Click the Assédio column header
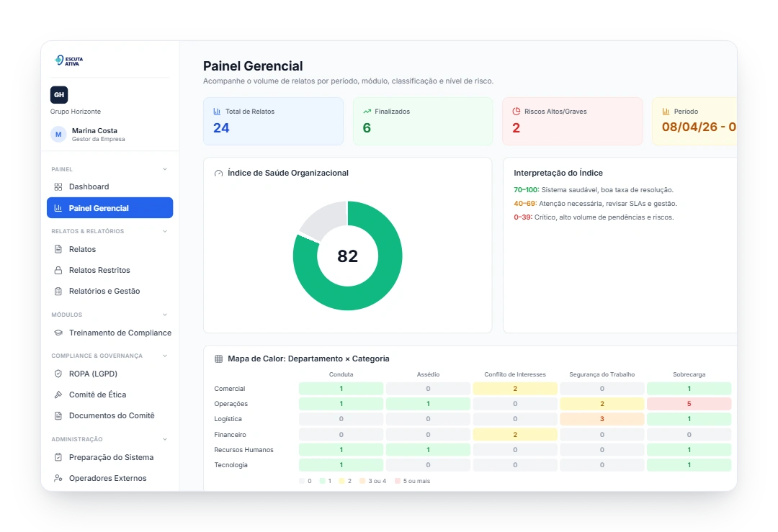The height and width of the screenshot is (532, 778). click(x=428, y=374)
